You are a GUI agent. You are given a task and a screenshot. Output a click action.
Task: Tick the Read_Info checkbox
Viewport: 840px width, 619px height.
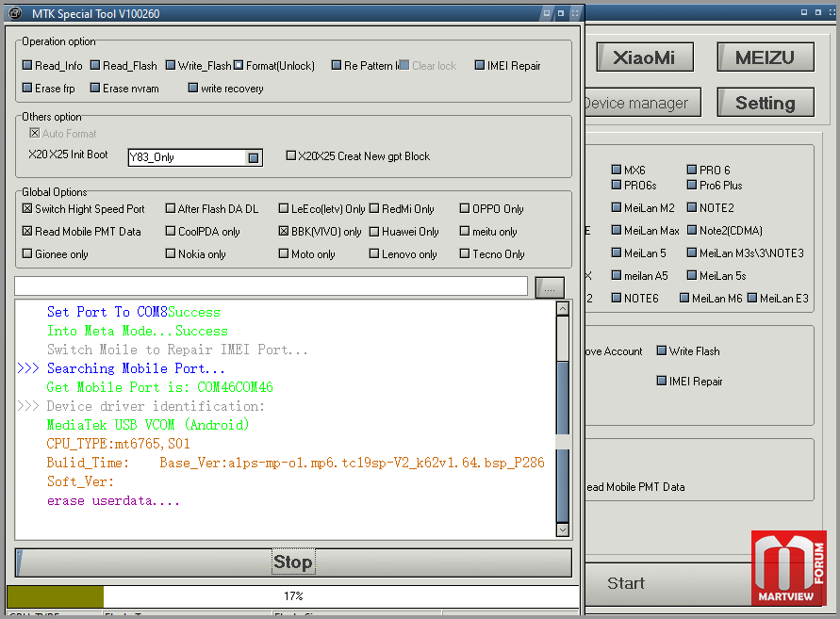coord(27,65)
